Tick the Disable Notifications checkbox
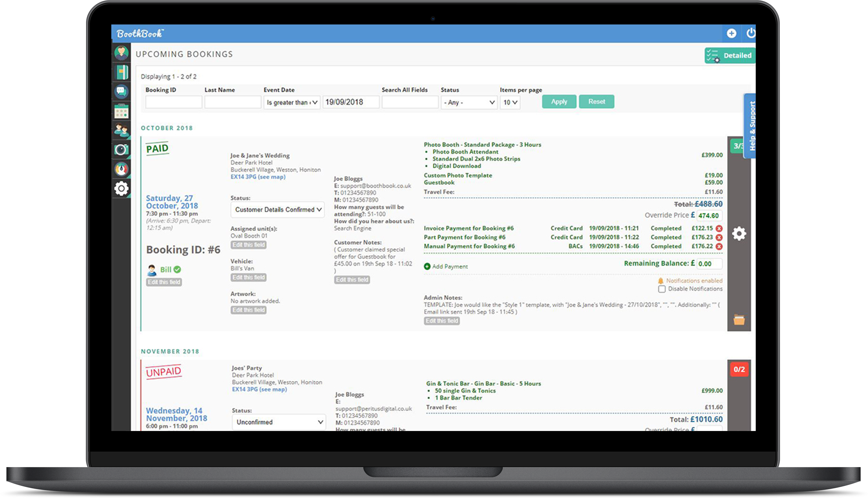 pyautogui.click(x=662, y=289)
